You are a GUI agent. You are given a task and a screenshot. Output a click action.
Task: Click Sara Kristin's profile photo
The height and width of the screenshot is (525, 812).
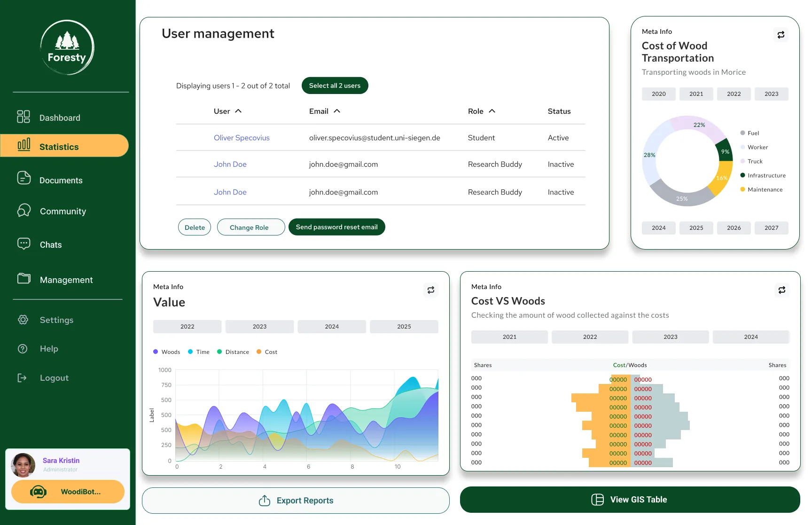(23, 465)
